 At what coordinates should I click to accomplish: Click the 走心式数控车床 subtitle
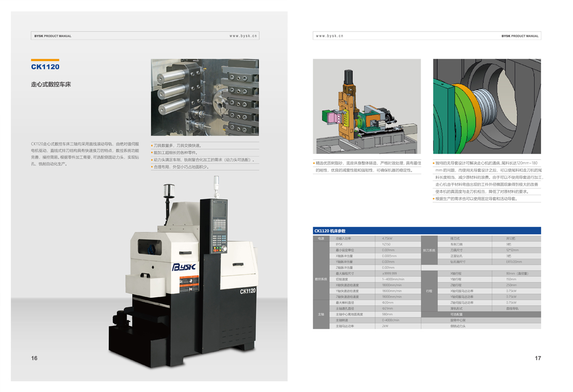pyautogui.click(x=51, y=85)
